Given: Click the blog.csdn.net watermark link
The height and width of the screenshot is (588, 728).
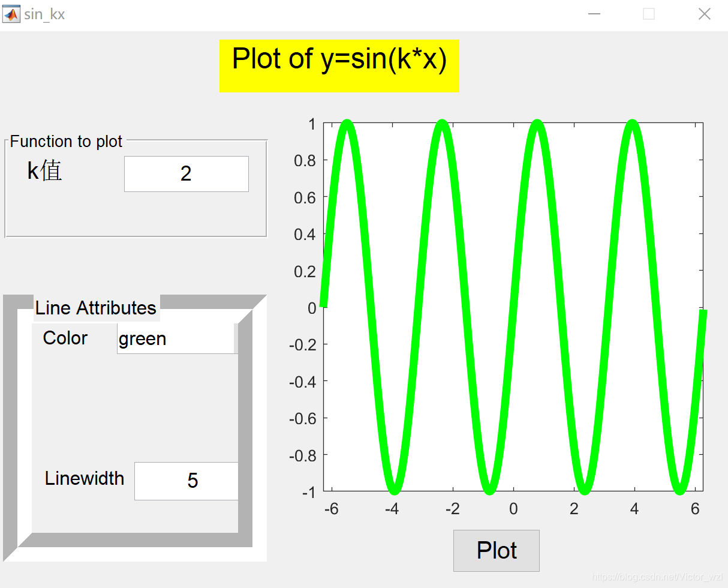Looking at the screenshot, I should tap(657, 577).
